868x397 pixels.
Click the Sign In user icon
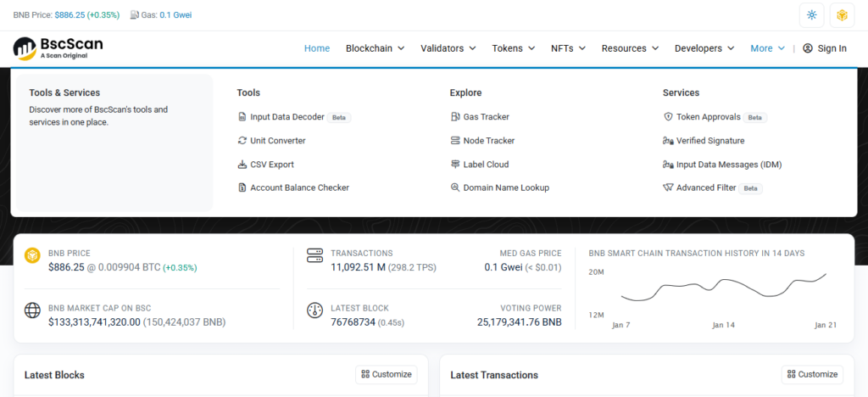pos(808,48)
